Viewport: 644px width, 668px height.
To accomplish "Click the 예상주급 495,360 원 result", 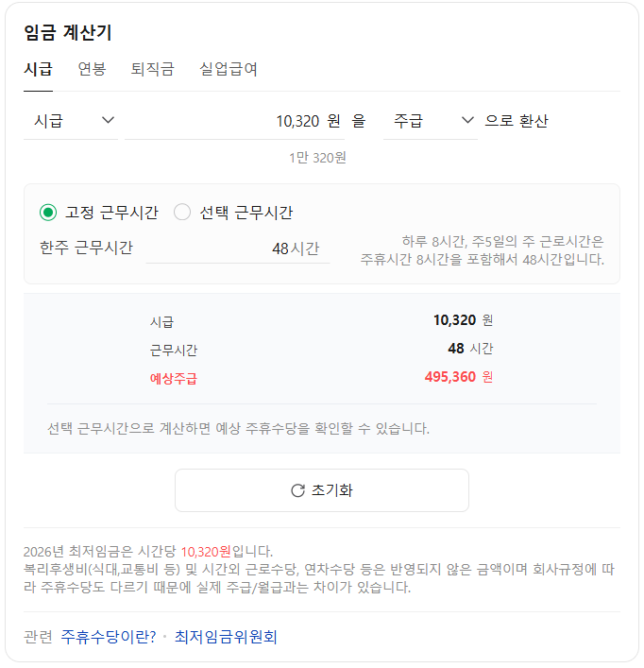I will (459, 378).
